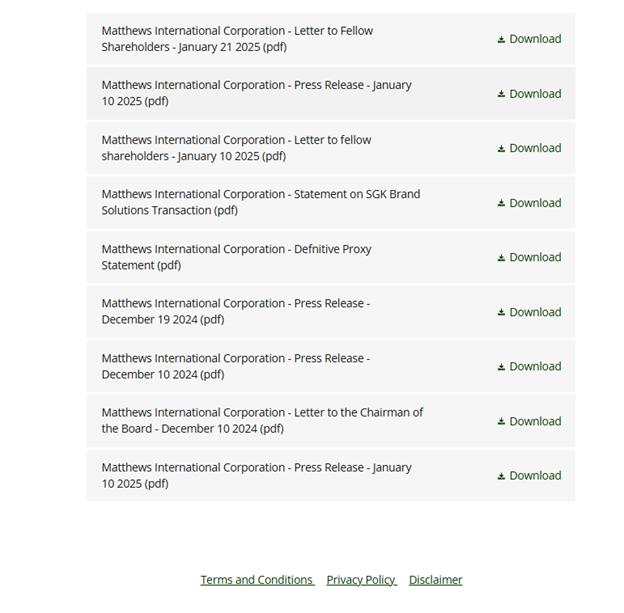Open the Disclaimer footer link
Image resolution: width=624 pixels, height=613 pixels.
[x=435, y=580]
